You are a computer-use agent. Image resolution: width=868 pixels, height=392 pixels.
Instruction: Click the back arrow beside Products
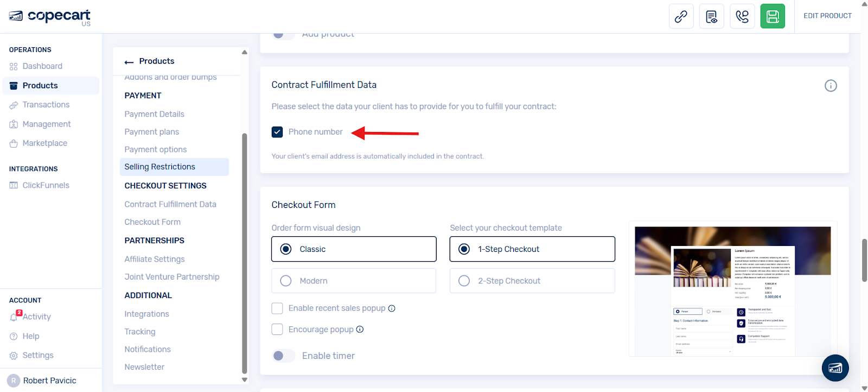click(x=129, y=62)
